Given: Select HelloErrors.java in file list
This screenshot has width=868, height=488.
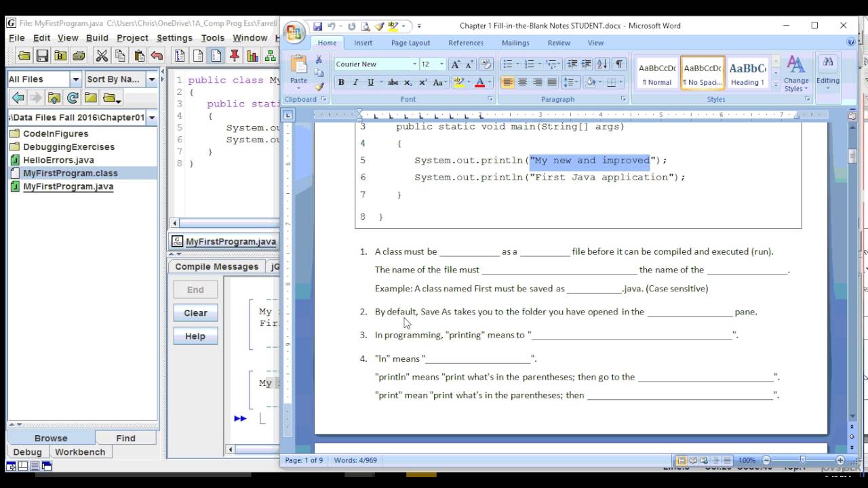Looking at the screenshot, I should pyautogui.click(x=58, y=160).
